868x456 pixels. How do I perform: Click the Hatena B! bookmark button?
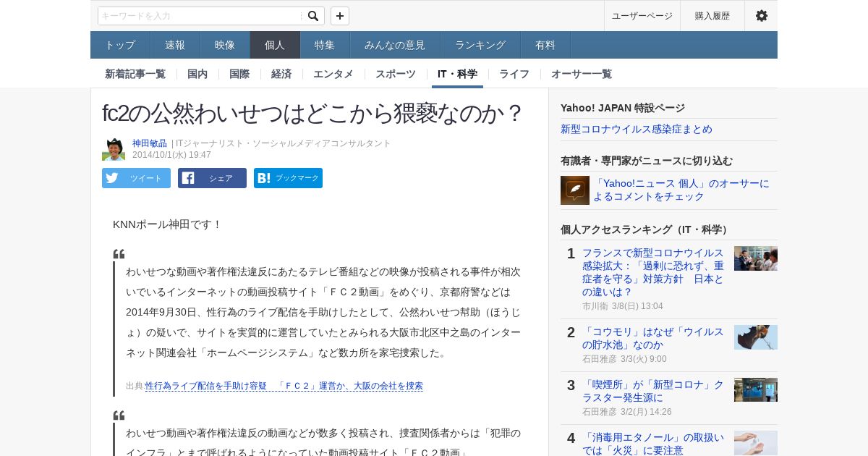pyautogui.click(x=288, y=178)
